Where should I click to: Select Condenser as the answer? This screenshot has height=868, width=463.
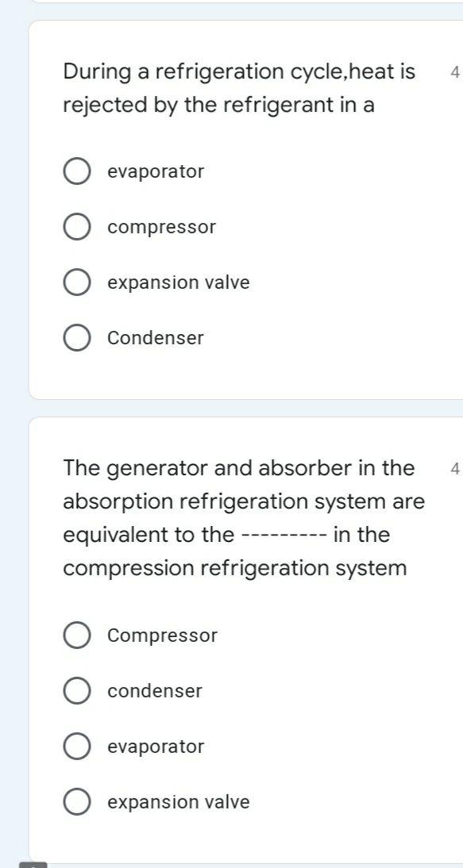coord(77,337)
